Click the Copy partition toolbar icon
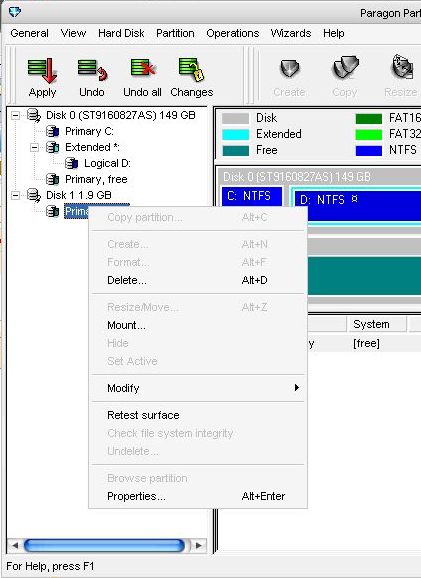421x578 pixels. point(345,68)
